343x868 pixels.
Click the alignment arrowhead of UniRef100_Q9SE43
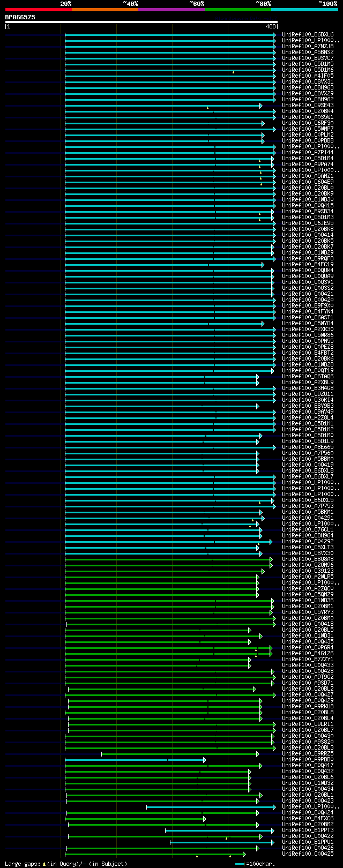click(x=260, y=106)
